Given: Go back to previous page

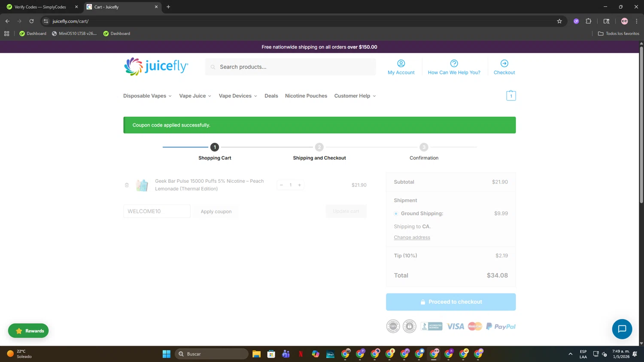Looking at the screenshot, I should tap(7, 21).
